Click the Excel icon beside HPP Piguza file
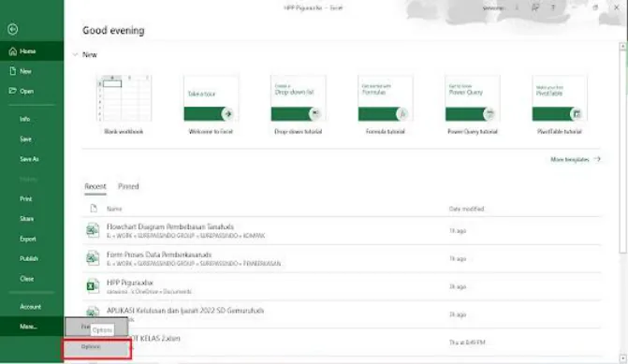Screen dimensions: 628x364 click(93, 286)
